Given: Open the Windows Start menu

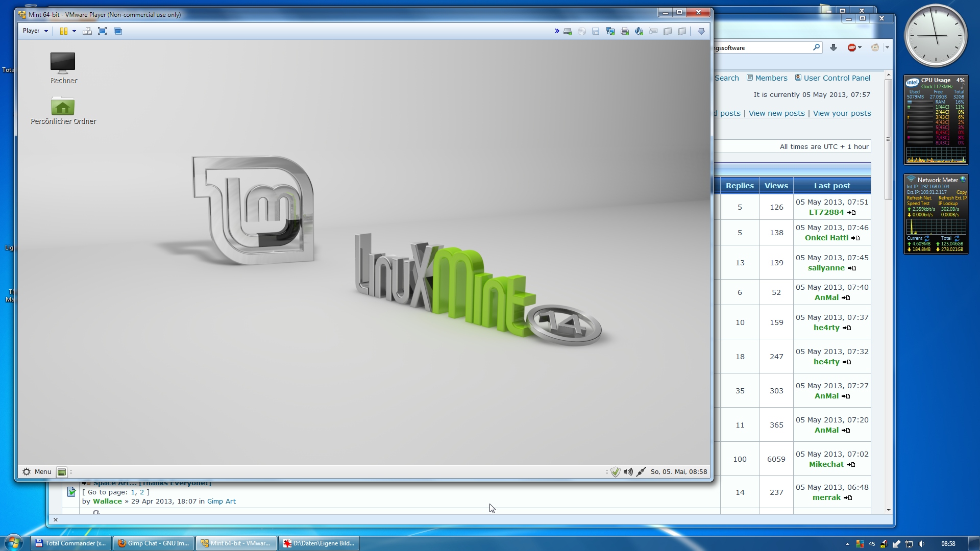Looking at the screenshot, I should [14, 543].
